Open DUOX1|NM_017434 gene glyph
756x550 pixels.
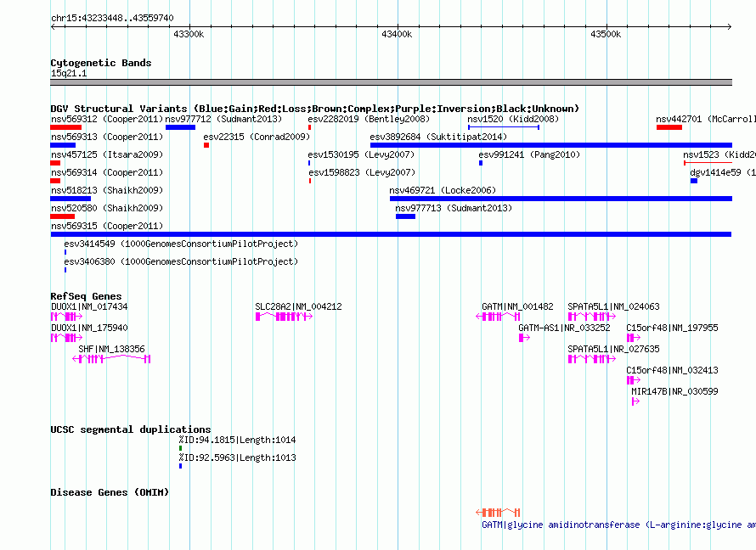pyautogui.click(x=66, y=317)
